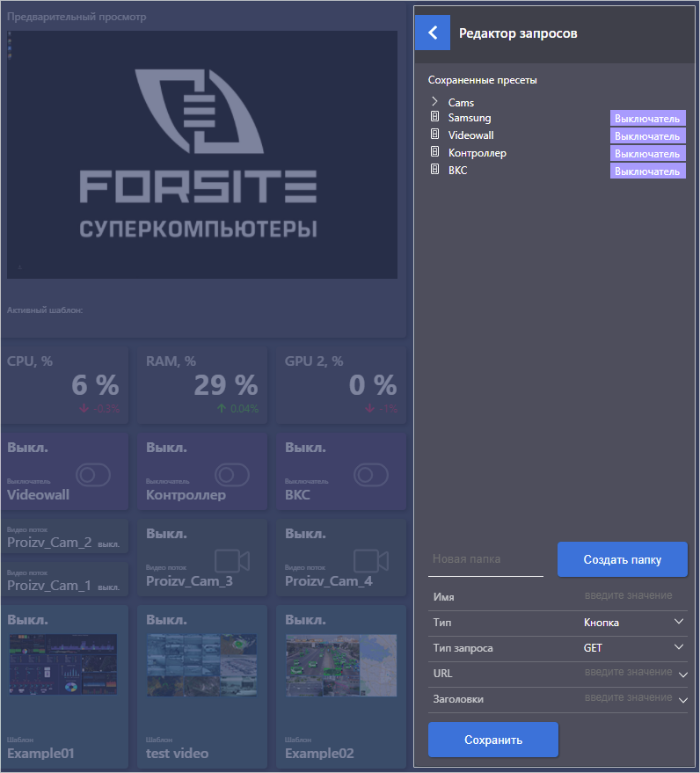Click the RAM, % 29 % widget
This screenshot has width=700, height=773.
(x=202, y=385)
